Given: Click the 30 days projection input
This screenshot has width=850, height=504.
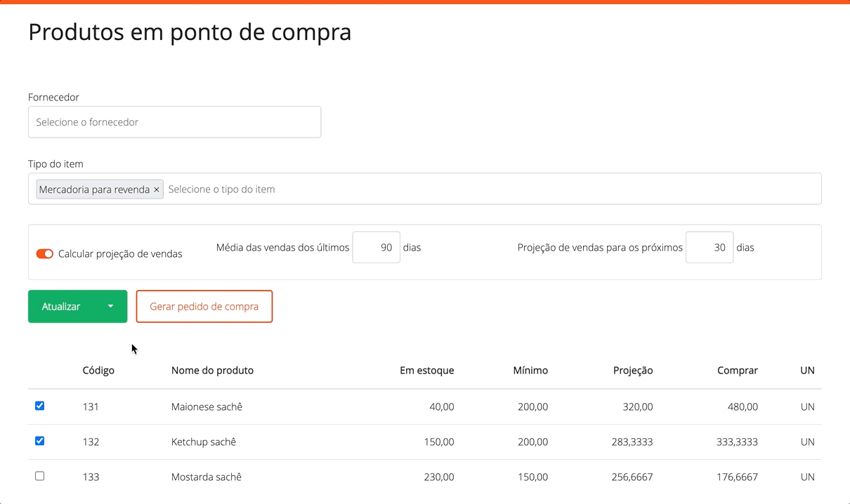Looking at the screenshot, I should [x=709, y=248].
